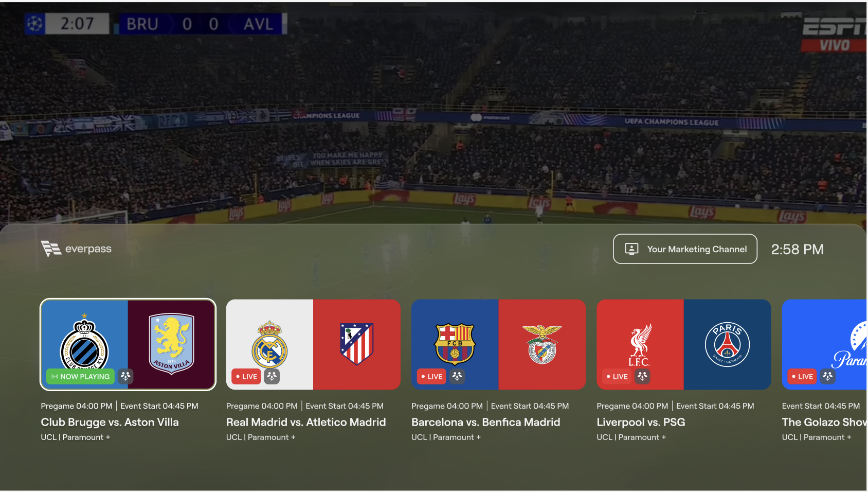Click the Liverpool vs. PSG title text
Viewport: 868px width, 492px height.
click(641, 422)
